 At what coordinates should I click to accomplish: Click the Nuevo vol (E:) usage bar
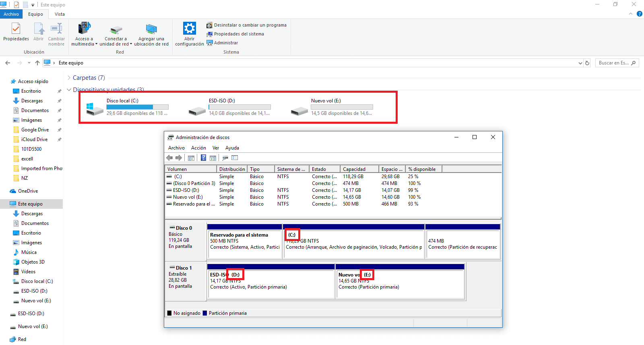click(342, 107)
